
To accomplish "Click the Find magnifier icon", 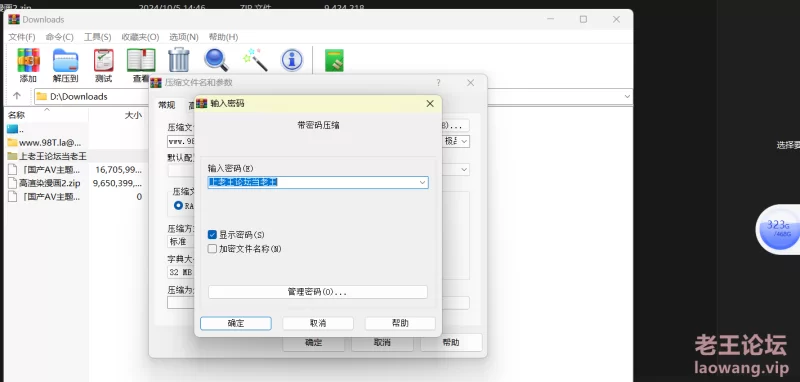I will (216, 60).
